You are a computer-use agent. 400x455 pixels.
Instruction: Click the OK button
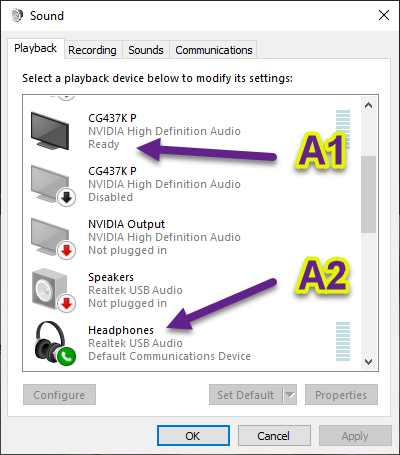tap(193, 435)
